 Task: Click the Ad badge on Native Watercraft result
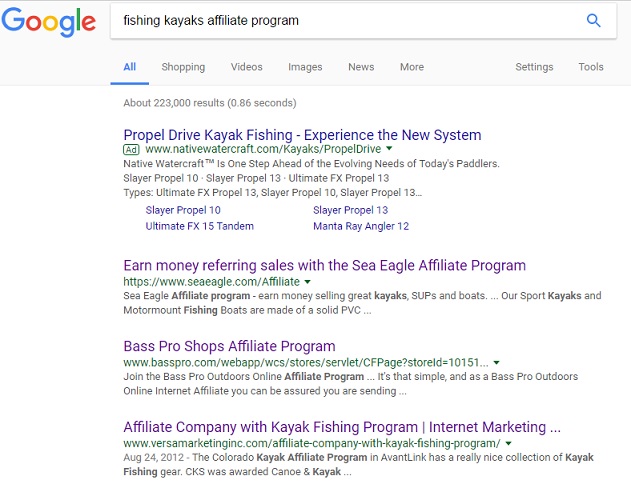(x=131, y=150)
